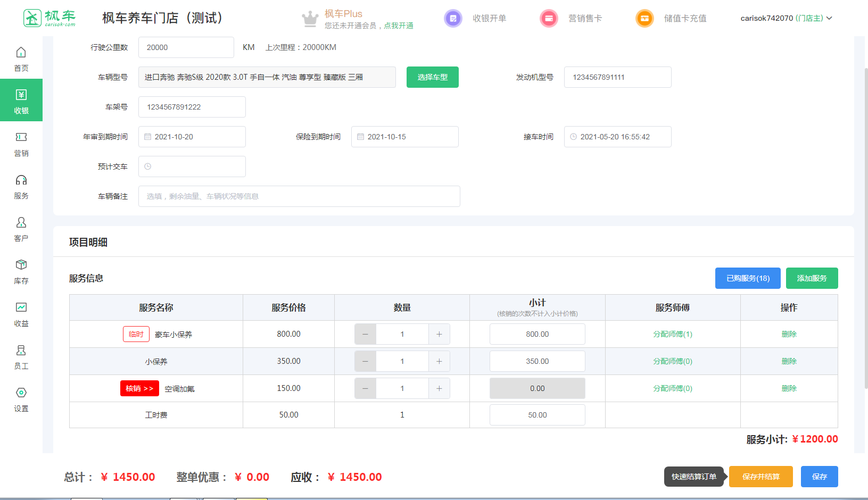Increase quantity for 豪车小保养 service

click(439, 334)
